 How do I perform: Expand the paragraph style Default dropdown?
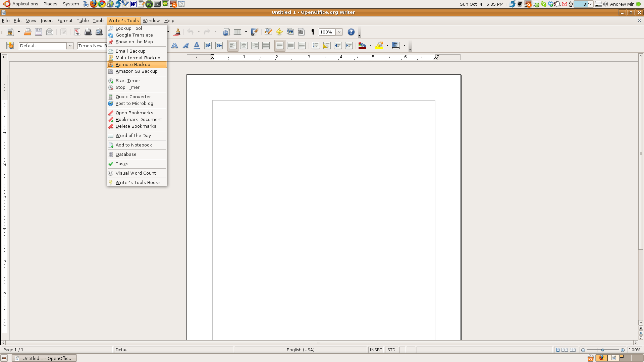(70, 46)
